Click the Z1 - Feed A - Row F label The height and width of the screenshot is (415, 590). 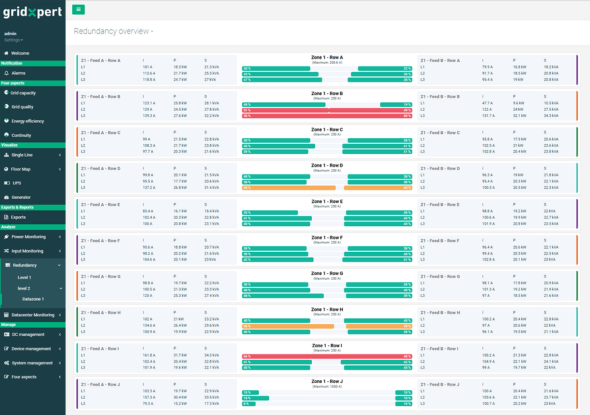click(x=100, y=241)
